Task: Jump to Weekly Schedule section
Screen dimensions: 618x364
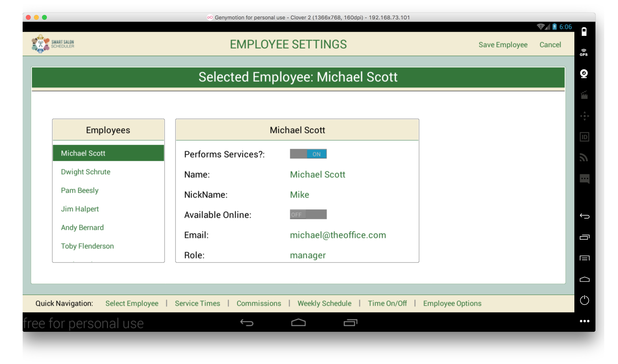Action: (324, 303)
